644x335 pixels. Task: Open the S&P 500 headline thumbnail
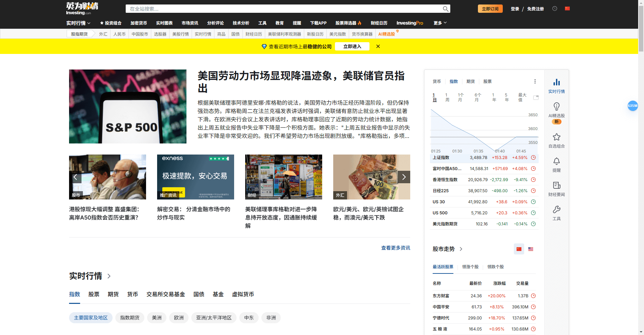click(x=128, y=106)
